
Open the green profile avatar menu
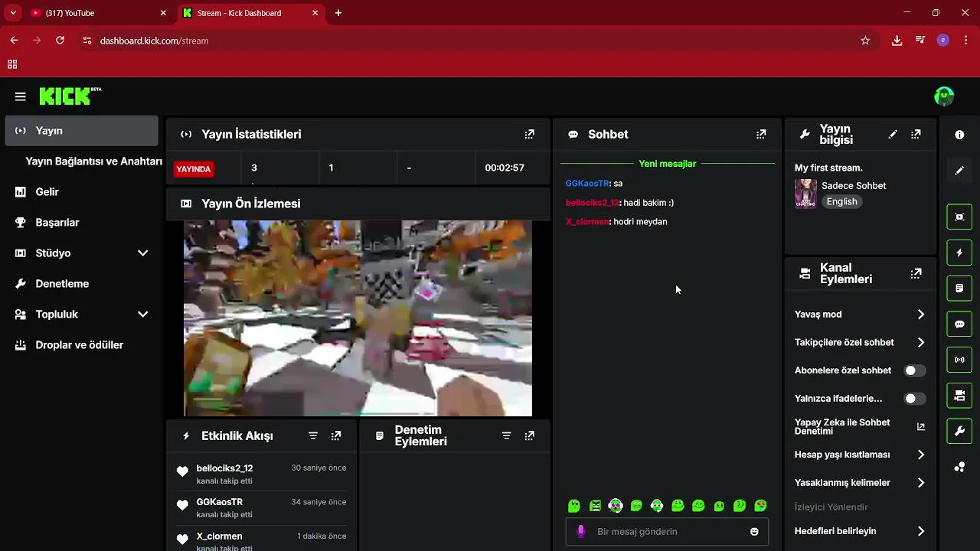tap(944, 96)
